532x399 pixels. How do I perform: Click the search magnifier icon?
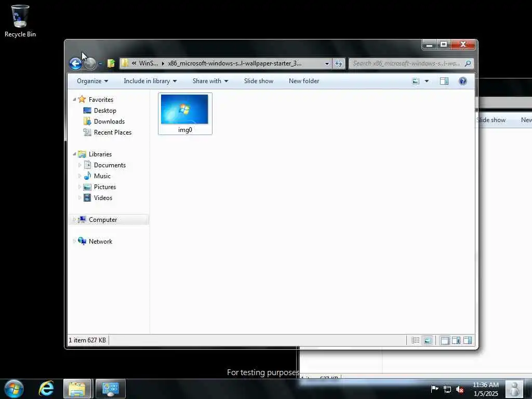click(x=468, y=63)
